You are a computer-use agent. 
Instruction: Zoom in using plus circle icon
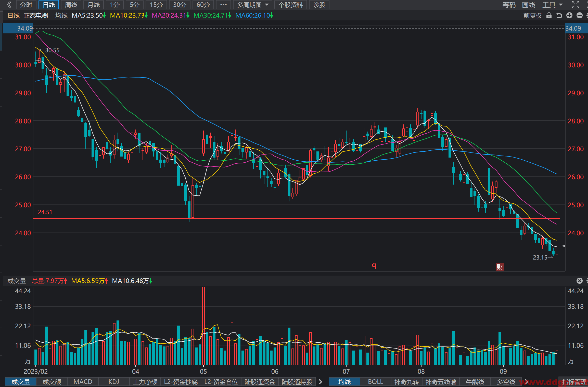pos(569,16)
